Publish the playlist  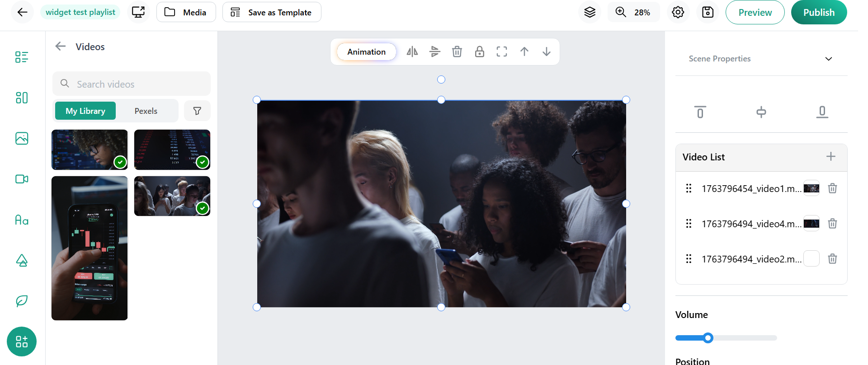(x=819, y=12)
